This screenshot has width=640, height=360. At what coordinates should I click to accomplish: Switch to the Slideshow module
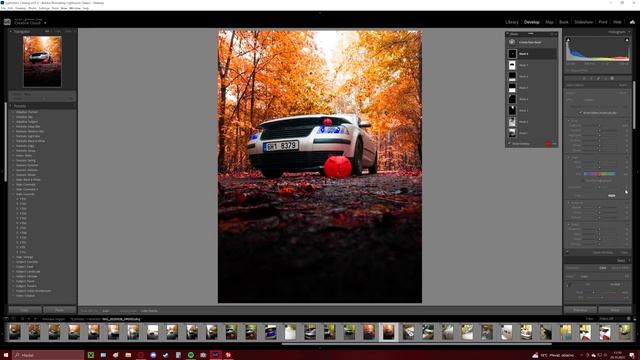coord(583,22)
